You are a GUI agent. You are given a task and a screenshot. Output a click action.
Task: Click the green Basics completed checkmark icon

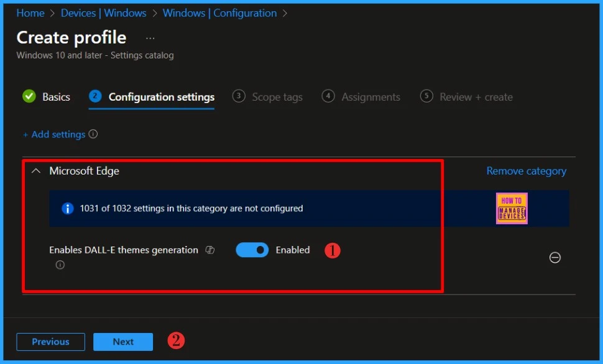(x=29, y=96)
